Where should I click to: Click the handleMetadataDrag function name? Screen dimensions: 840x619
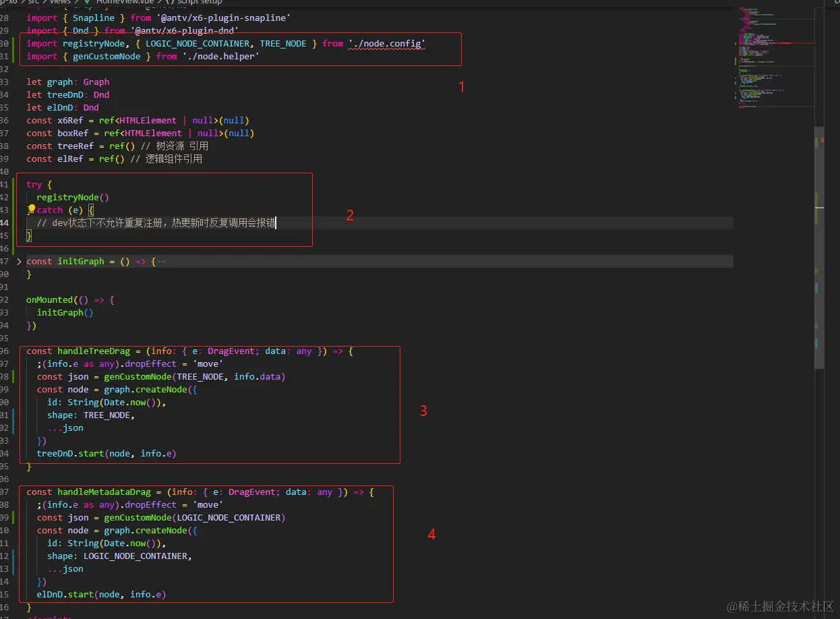click(x=104, y=492)
